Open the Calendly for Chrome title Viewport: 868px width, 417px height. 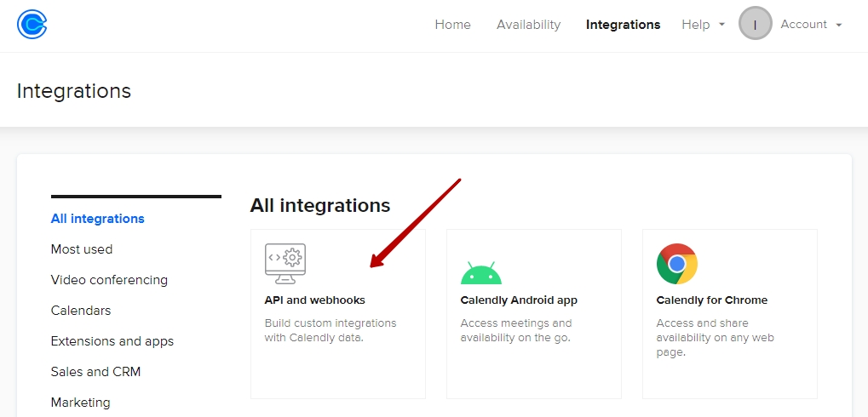tap(712, 300)
